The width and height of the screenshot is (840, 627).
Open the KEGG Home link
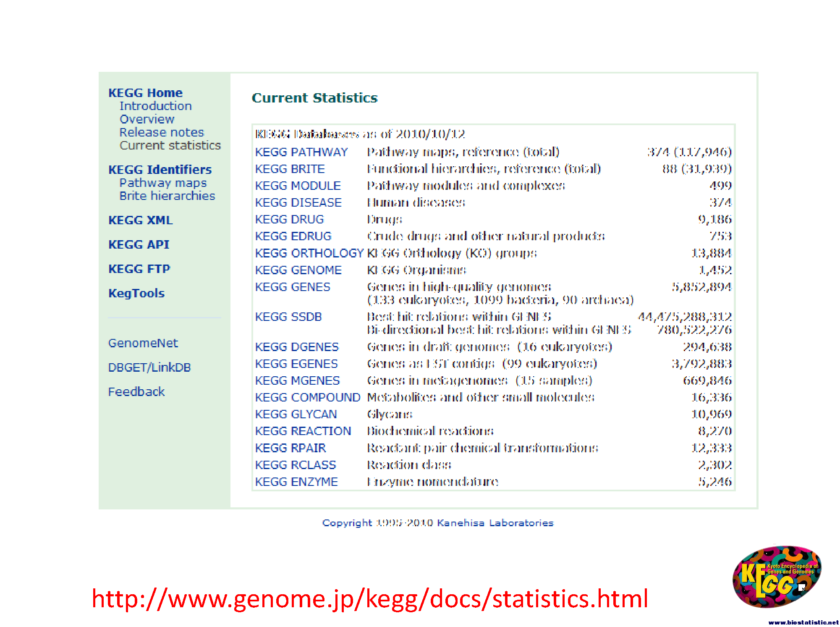145,93
